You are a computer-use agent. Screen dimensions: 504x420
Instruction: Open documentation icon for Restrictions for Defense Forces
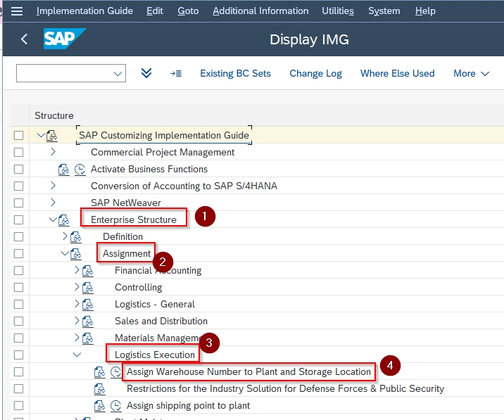100,389
